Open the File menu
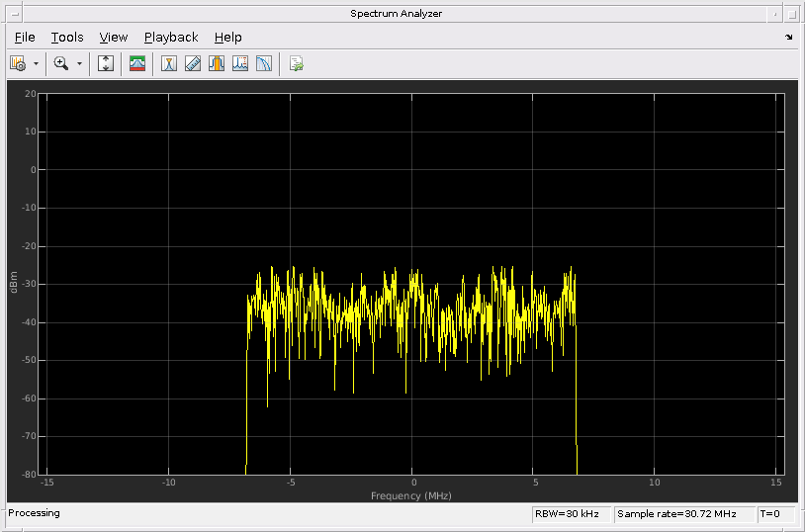The image size is (805, 532). (x=25, y=38)
